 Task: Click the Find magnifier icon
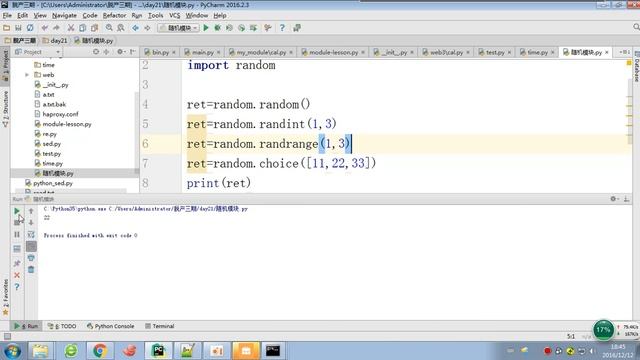[x=109, y=28]
